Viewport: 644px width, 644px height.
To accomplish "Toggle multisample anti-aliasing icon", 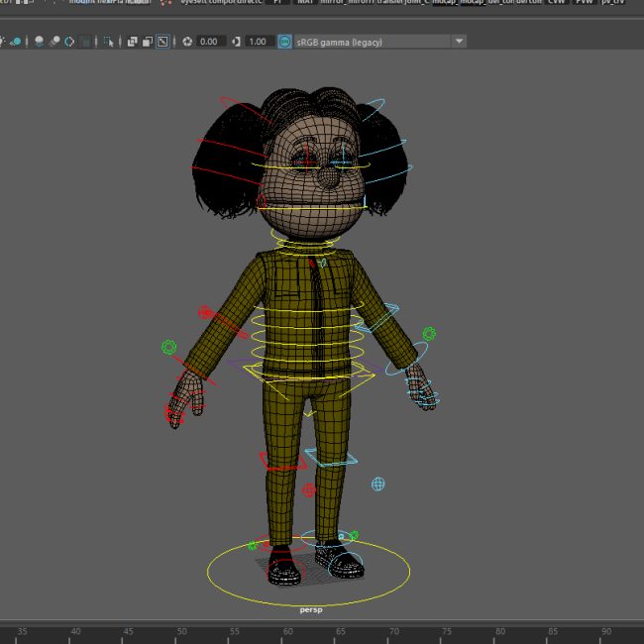I will (x=69, y=41).
